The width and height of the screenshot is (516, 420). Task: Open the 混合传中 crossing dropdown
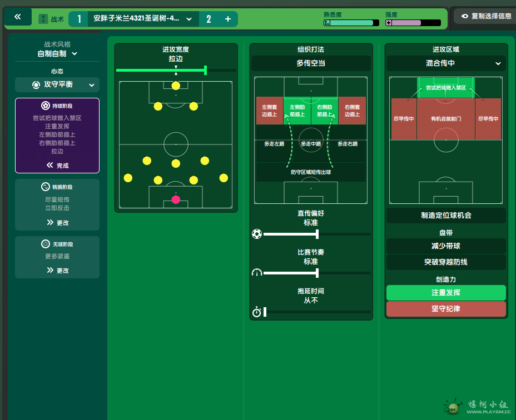(x=446, y=63)
